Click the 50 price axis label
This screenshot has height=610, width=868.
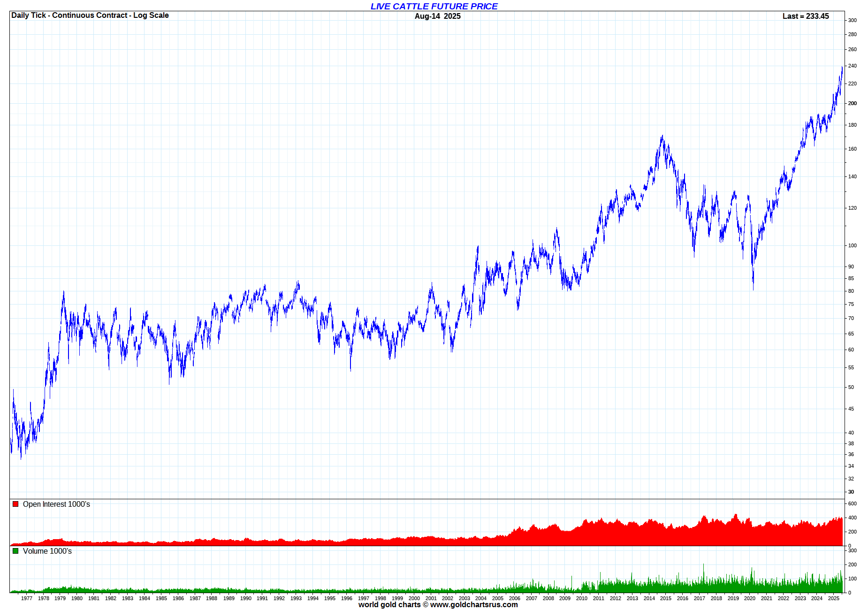pos(851,387)
